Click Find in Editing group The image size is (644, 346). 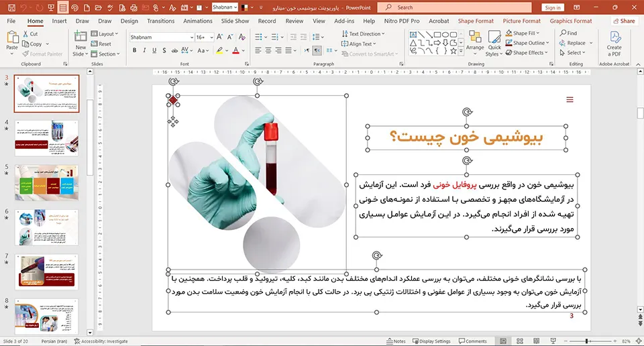coord(568,33)
